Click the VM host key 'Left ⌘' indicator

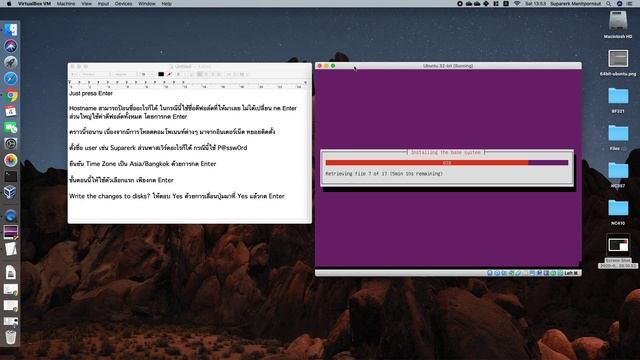pyautogui.click(x=571, y=273)
